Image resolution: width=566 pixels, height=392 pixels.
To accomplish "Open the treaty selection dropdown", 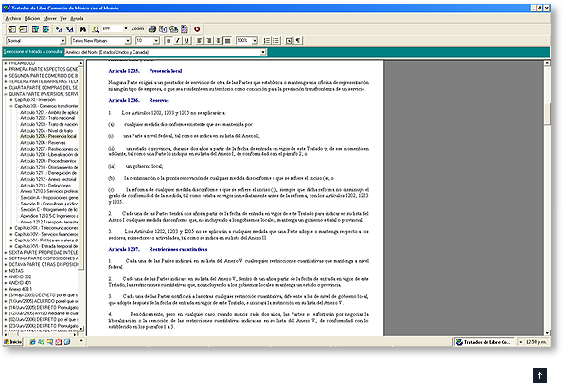I will [263, 52].
